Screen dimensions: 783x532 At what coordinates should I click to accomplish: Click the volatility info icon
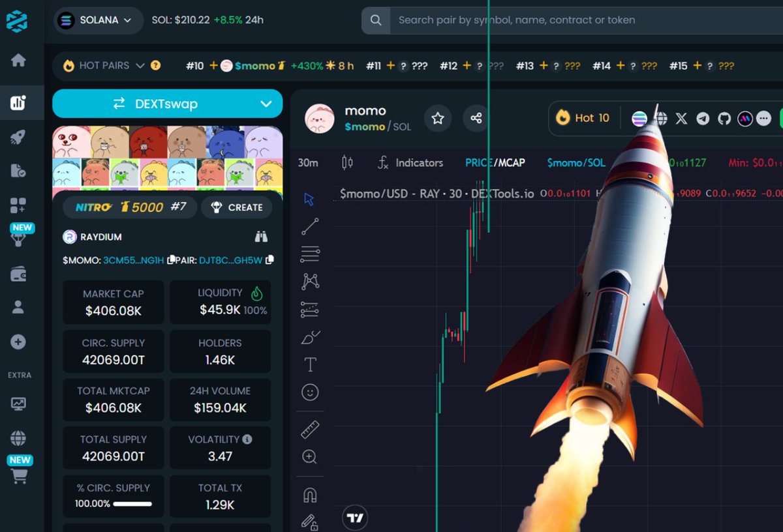click(x=247, y=439)
